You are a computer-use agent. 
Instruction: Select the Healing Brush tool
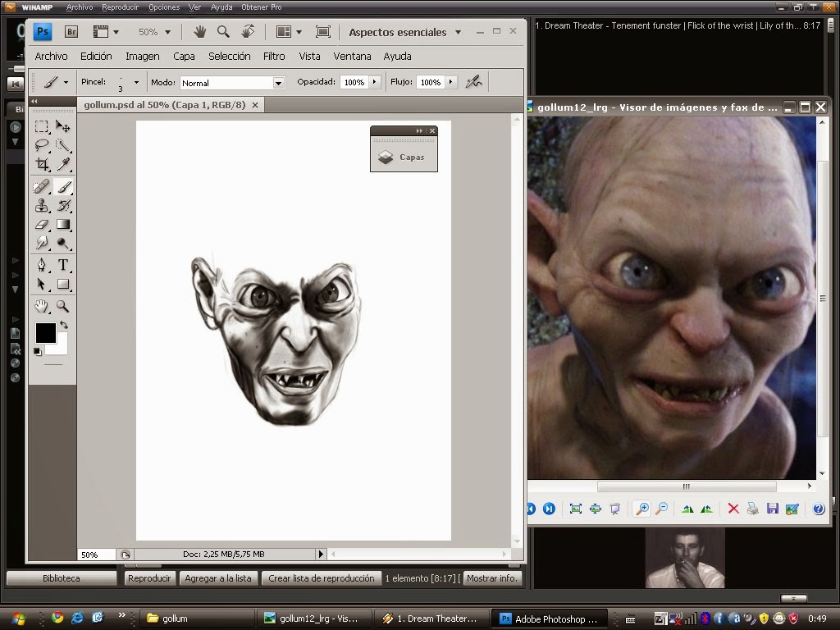point(42,186)
